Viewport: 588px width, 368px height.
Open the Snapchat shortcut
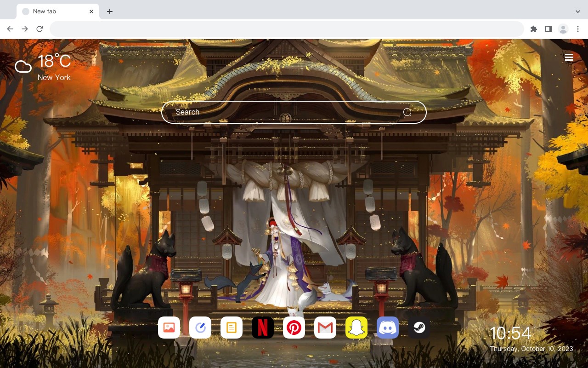(356, 328)
